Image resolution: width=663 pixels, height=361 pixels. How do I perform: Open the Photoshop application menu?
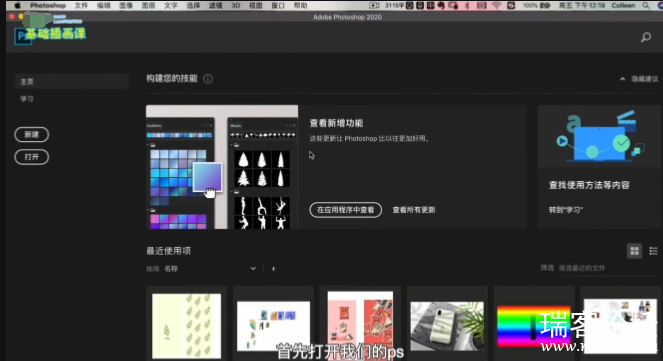coord(48,5)
